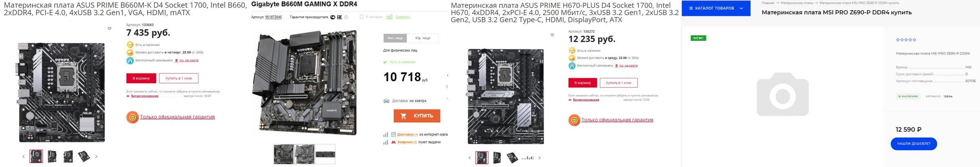Open the manufacturer warranty question-mark hint
980x167 pixels.
tap(346, 17)
